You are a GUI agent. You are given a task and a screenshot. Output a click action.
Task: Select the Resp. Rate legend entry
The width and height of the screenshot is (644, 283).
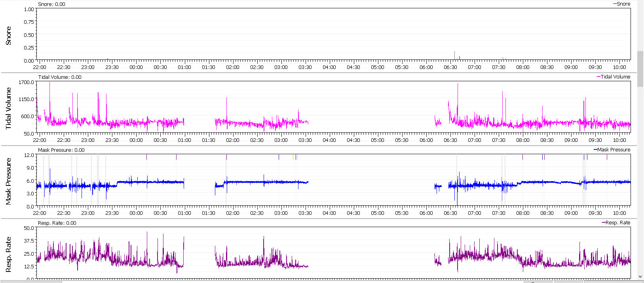click(616, 222)
